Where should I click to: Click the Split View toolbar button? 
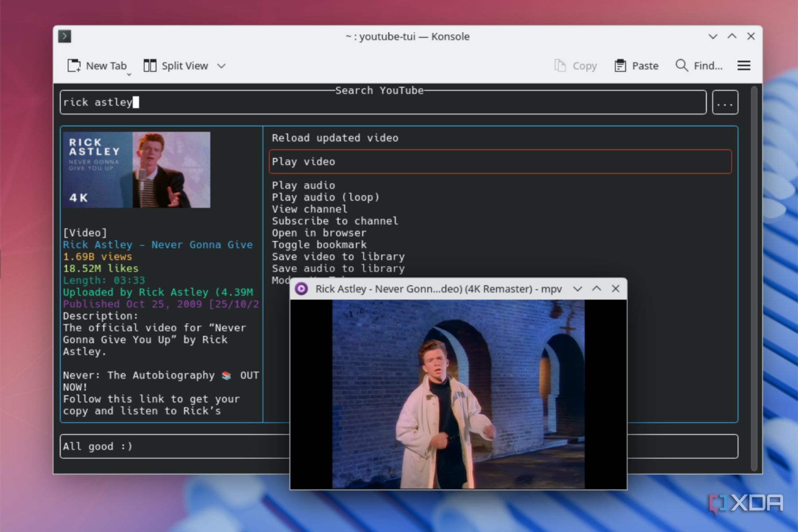tap(176, 66)
